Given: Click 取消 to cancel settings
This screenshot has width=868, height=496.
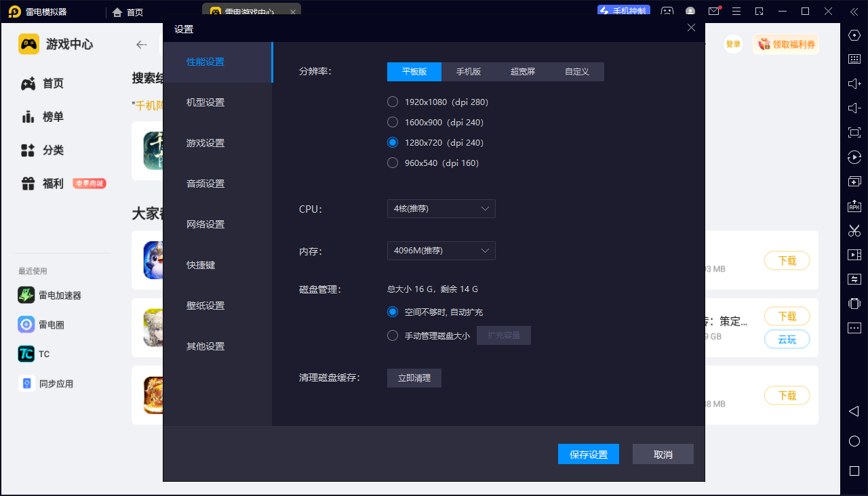Looking at the screenshot, I should (x=663, y=454).
